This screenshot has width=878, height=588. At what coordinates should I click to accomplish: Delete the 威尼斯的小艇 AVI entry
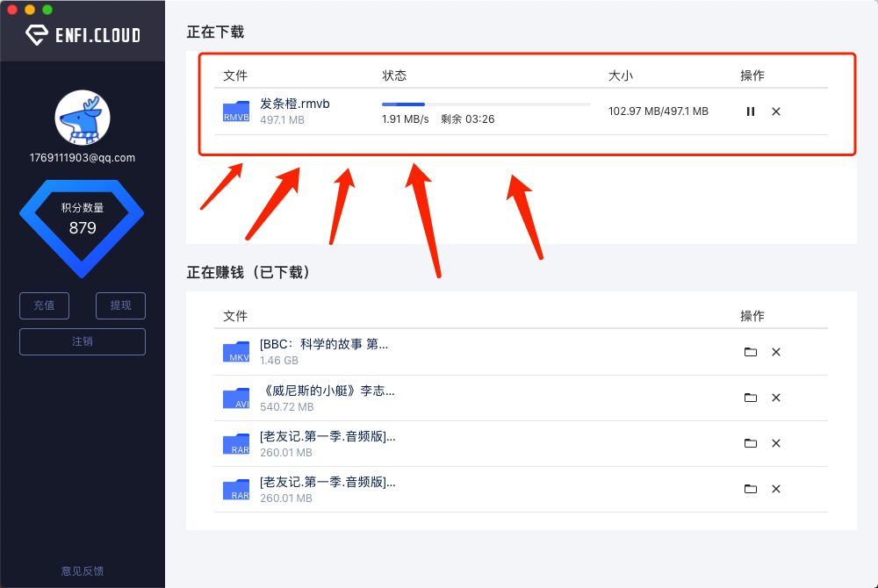[776, 398]
